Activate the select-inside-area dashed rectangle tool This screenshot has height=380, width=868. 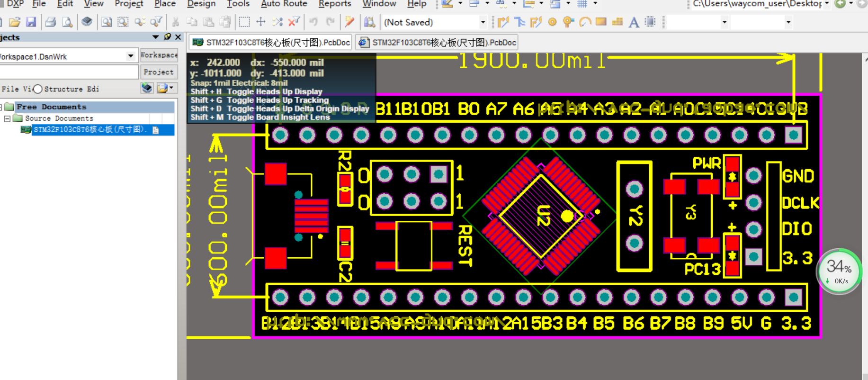244,22
